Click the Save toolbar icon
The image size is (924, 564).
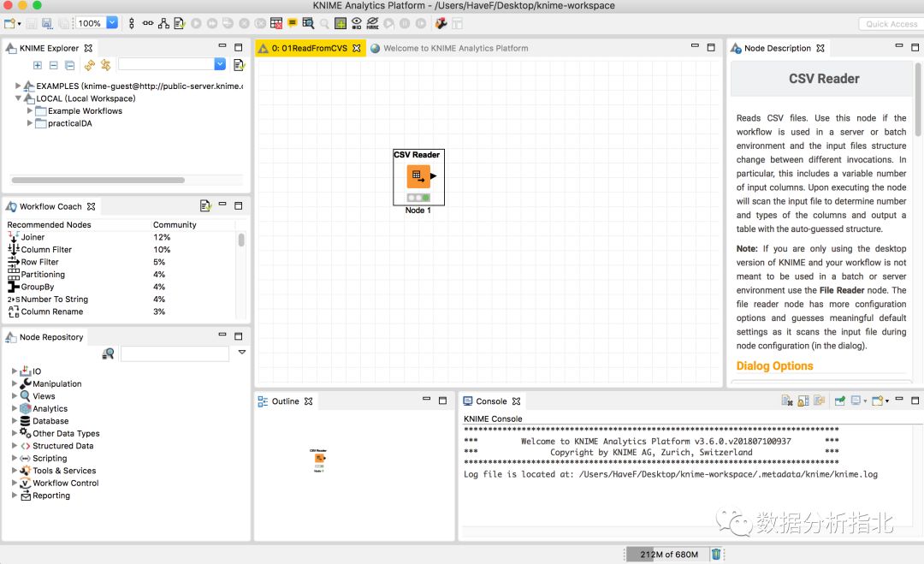pyautogui.click(x=32, y=24)
